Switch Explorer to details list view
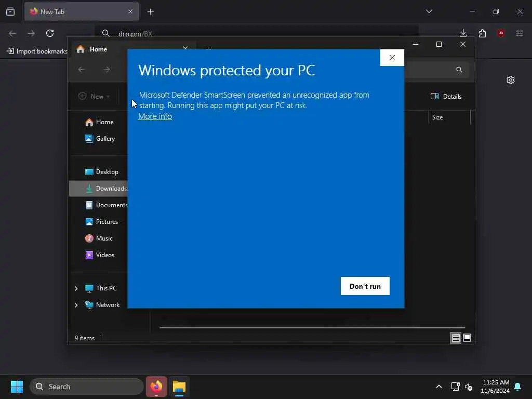 click(456, 338)
